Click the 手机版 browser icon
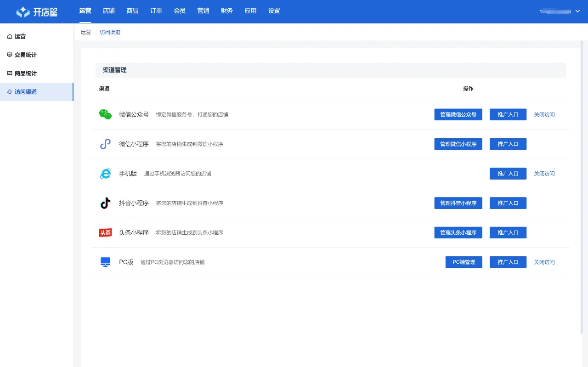Viewport: 588px width, 367px height. (x=105, y=174)
